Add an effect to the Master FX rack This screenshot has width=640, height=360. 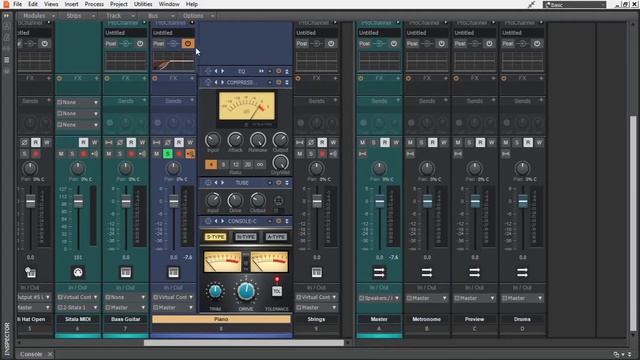point(398,78)
